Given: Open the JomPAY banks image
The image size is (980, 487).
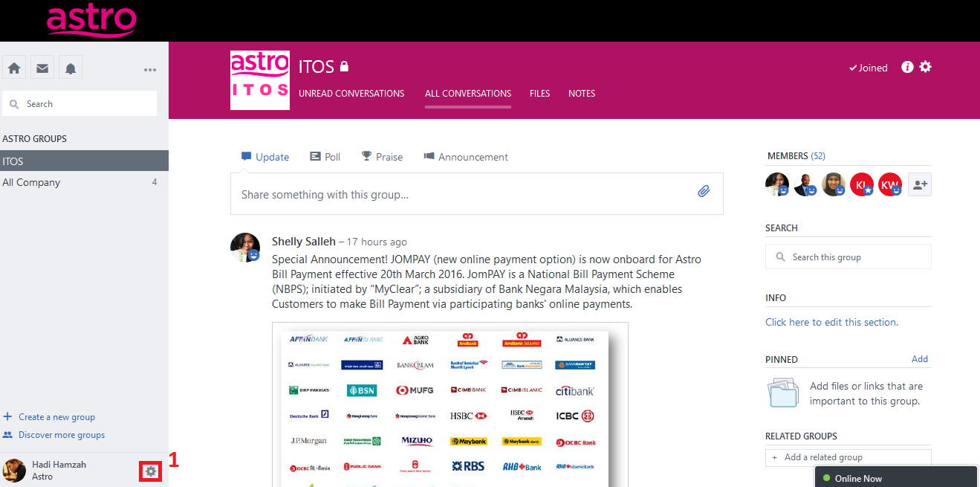Looking at the screenshot, I should [x=450, y=404].
